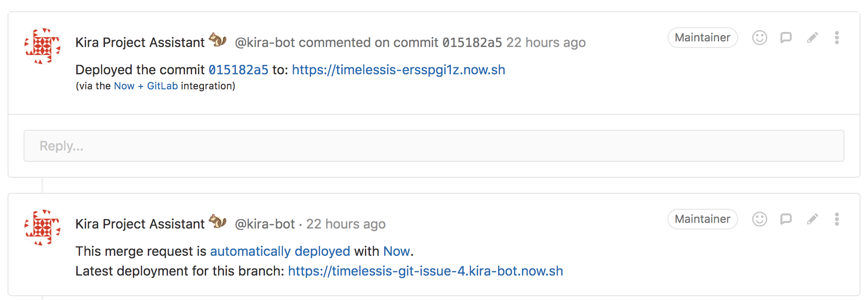The height and width of the screenshot is (300, 868).
Task: Edit the first comment with pencil icon
Action: coord(812,38)
